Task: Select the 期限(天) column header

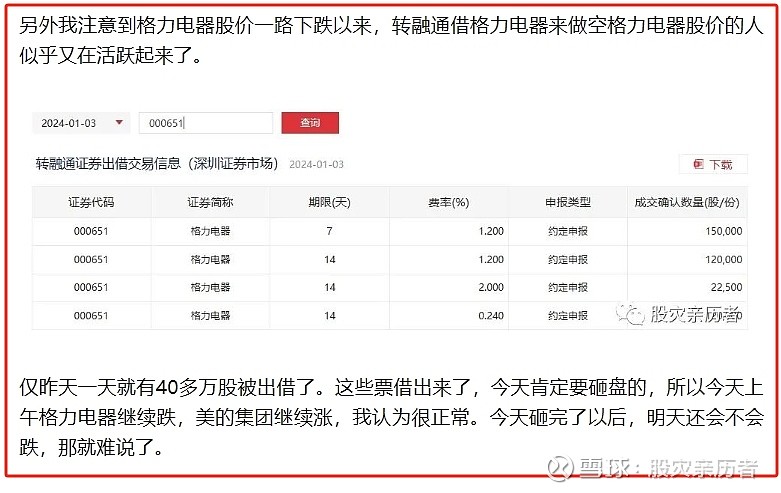Action: pyautogui.click(x=329, y=202)
